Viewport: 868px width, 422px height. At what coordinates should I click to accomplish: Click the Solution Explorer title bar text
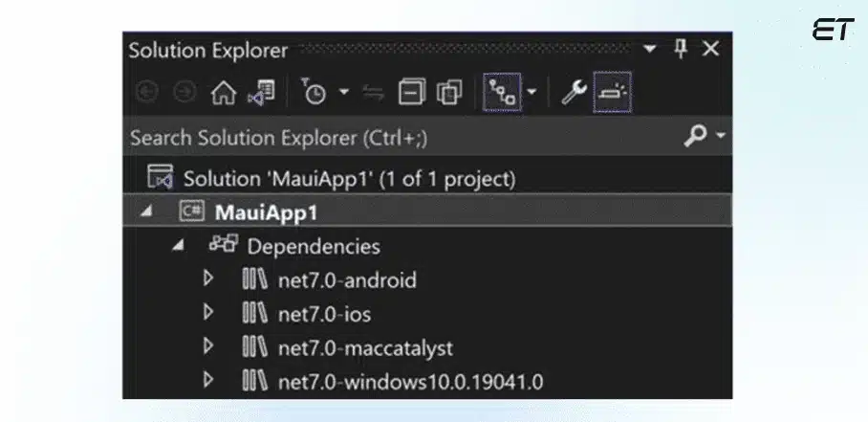(208, 51)
